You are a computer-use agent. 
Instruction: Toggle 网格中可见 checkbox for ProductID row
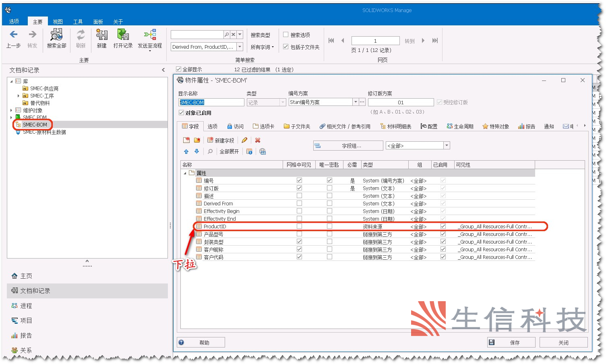point(299,226)
